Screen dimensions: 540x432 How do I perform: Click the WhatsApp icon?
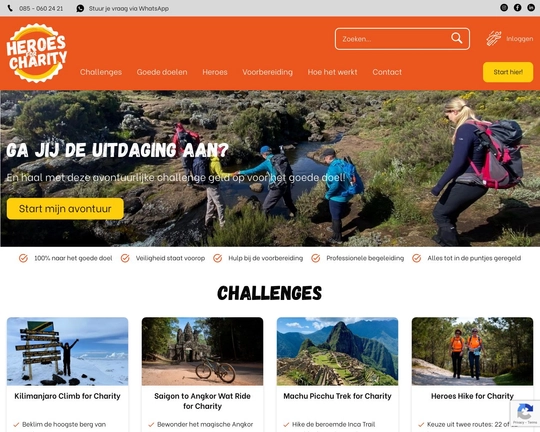point(80,8)
